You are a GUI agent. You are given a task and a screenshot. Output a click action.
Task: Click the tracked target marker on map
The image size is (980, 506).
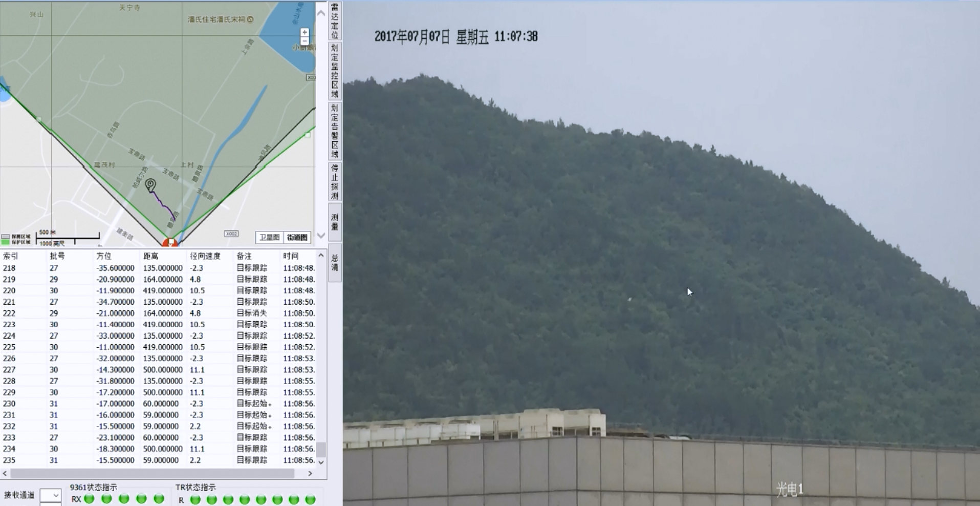(x=150, y=184)
